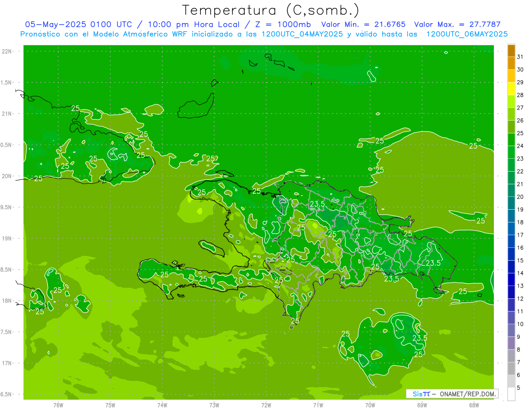Click the '72W' longitude axis label
Viewport: 532px width, 411px height.
point(266,405)
